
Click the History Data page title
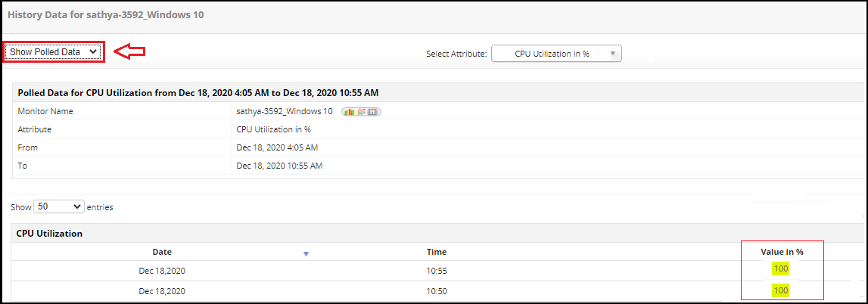pos(105,14)
